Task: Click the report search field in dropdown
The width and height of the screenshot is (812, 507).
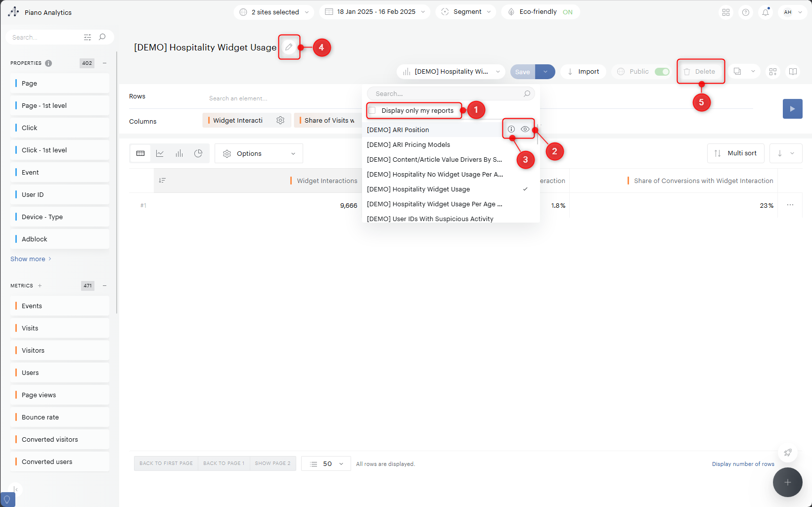Action: [x=445, y=93]
